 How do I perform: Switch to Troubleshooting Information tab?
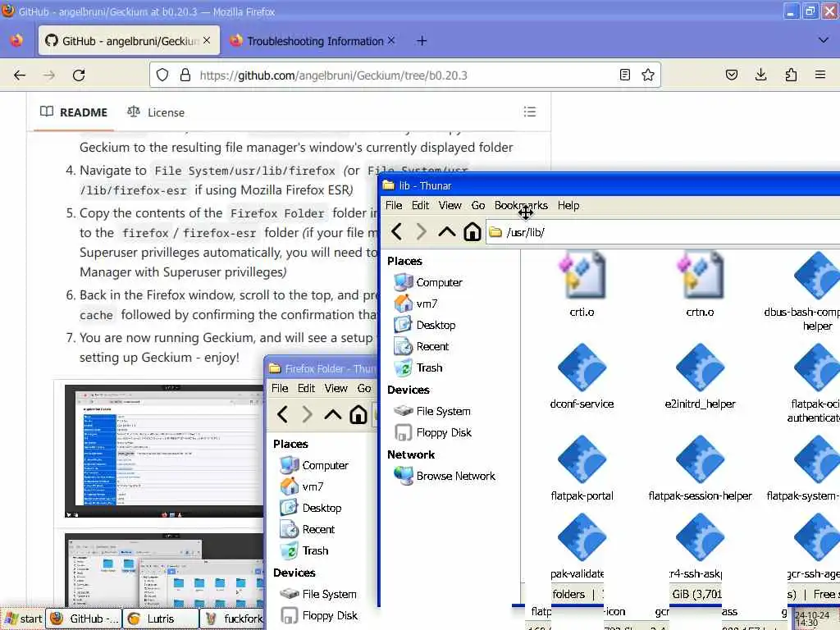click(313, 41)
